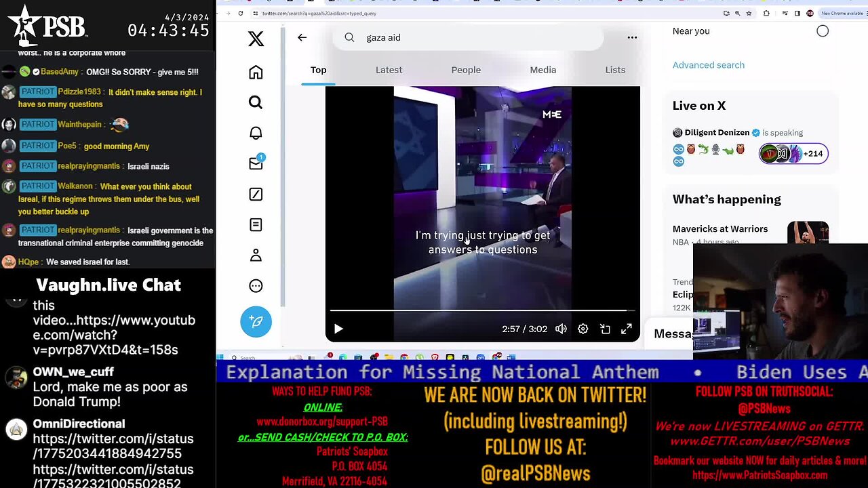Image resolution: width=868 pixels, height=488 pixels.
Task: Open Word app in taskbar
Action: pos(511,357)
